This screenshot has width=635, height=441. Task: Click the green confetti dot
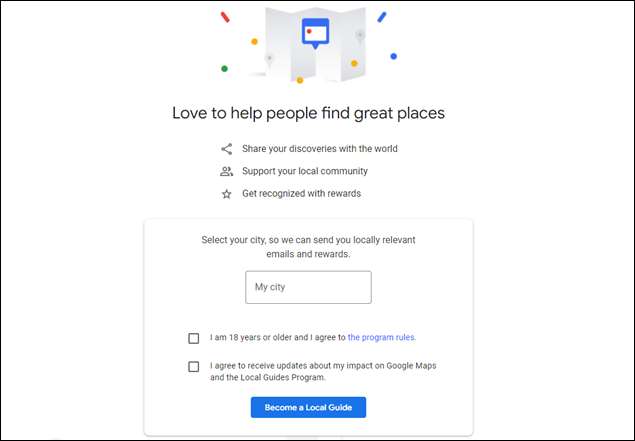[x=224, y=69]
